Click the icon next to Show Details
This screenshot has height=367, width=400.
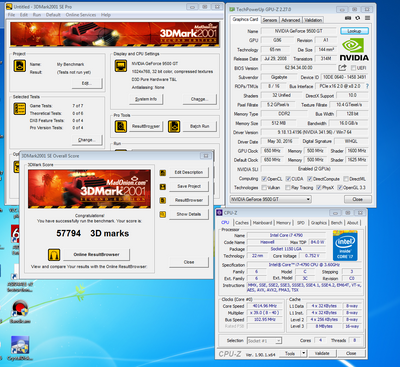tap(163, 214)
